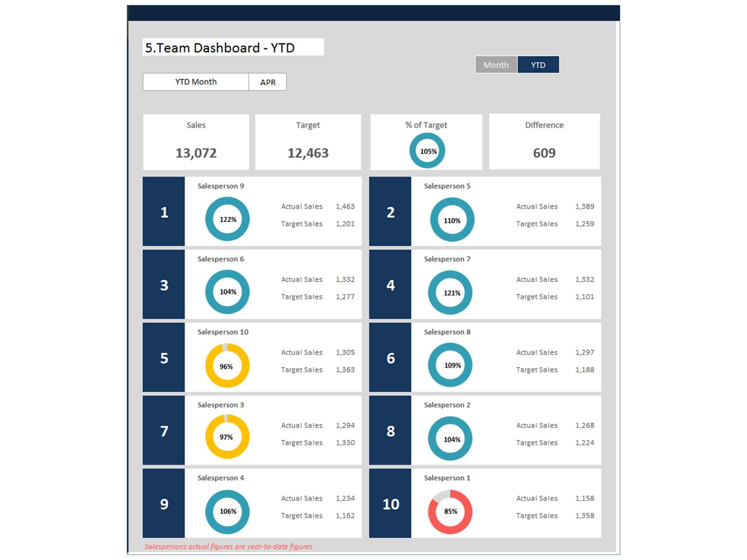Select Salesperson 4's actual sales 1,234
The height and width of the screenshot is (560, 747).
(345, 499)
